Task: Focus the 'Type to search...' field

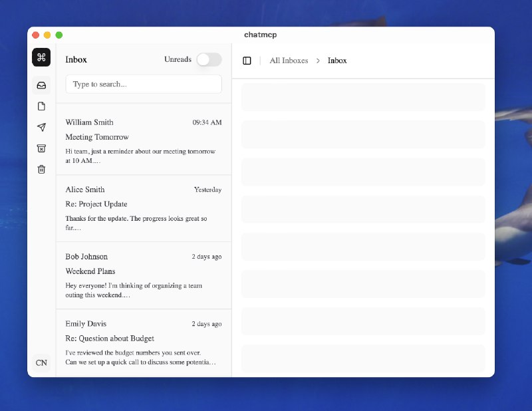Action: coord(144,84)
